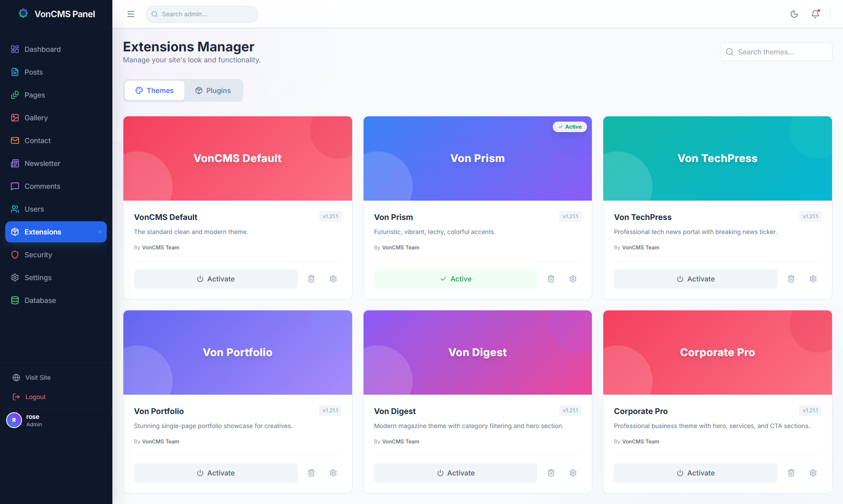Screen dimensions: 843x504
Task: Select the Gallery icon in the sidebar
Action: 14,118
